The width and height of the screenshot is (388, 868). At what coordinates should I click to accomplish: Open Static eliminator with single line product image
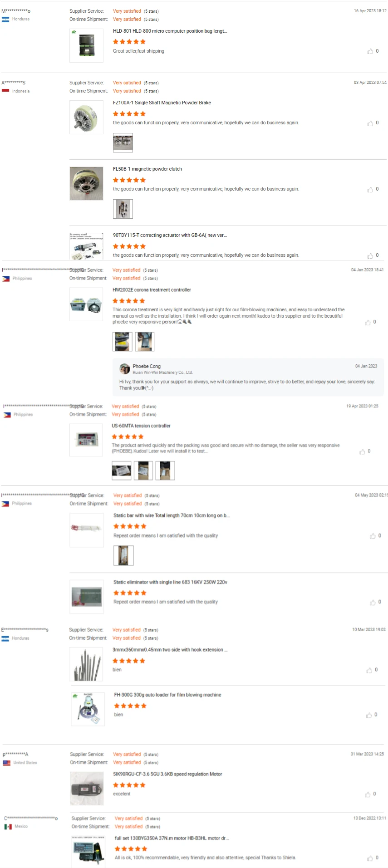click(x=87, y=597)
